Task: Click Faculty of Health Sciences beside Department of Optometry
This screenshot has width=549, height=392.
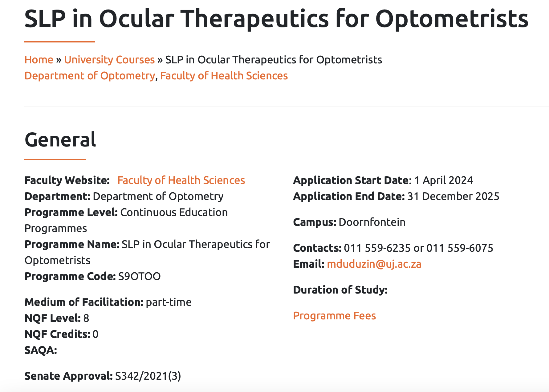Action: (x=224, y=76)
